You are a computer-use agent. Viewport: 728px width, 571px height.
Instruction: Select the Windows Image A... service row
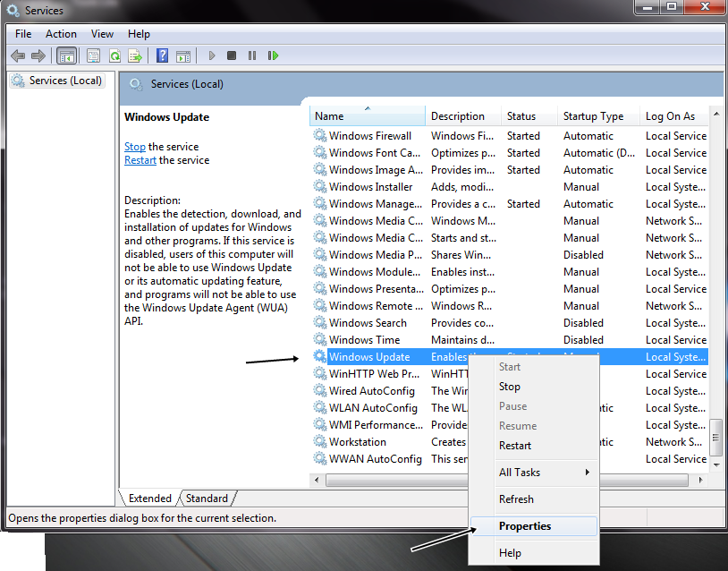(509, 169)
